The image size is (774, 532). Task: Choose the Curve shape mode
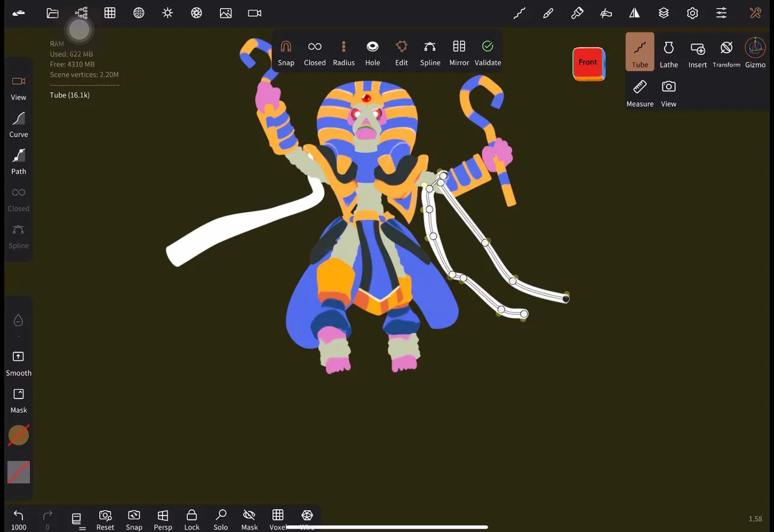[x=19, y=125]
